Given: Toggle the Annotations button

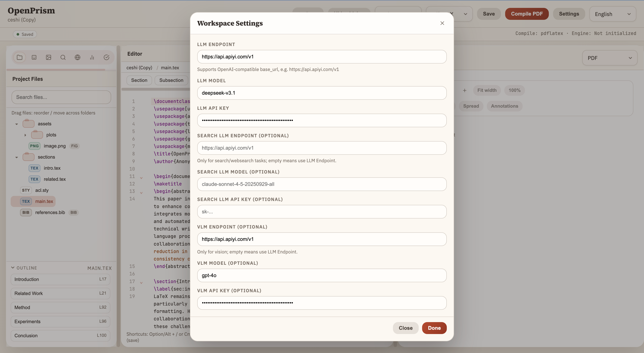Looking at the screenshot, I should (x=504, y=106).
